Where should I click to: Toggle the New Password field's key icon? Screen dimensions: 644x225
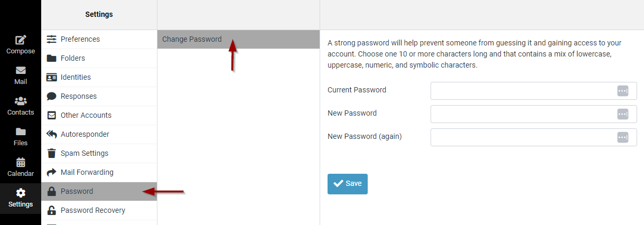tap(623, 114)
